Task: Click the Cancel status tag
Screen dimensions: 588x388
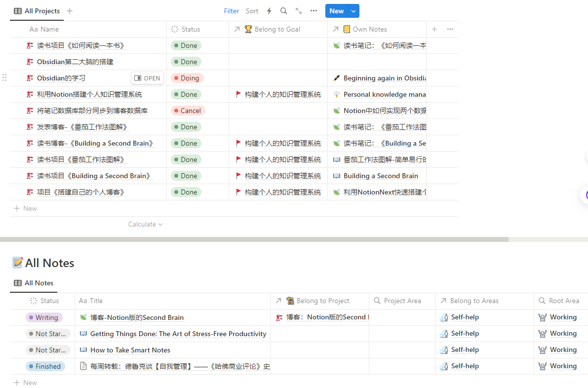Action: click(x=188, y=111)
